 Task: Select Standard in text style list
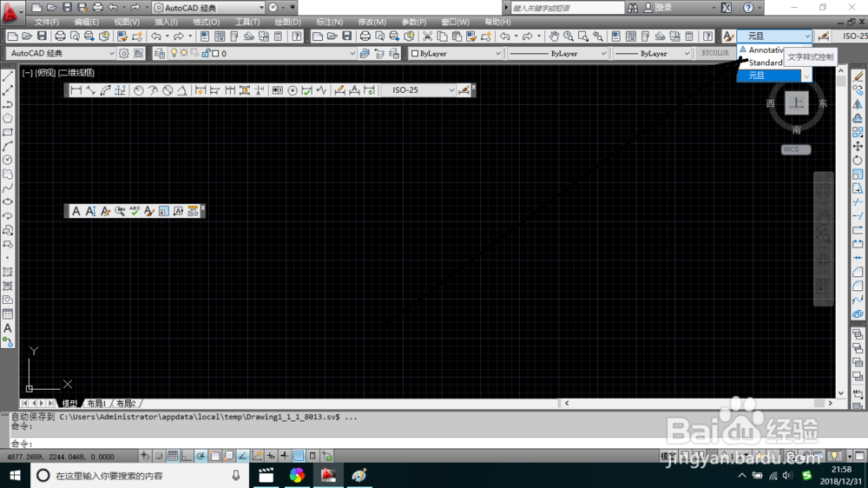tap(766, 63)
